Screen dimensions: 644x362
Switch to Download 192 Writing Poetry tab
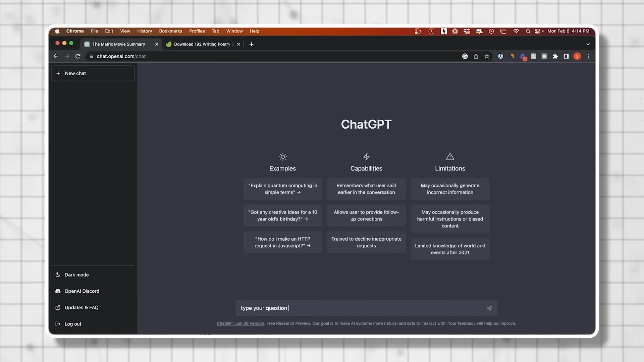click(x=202, y=44)
